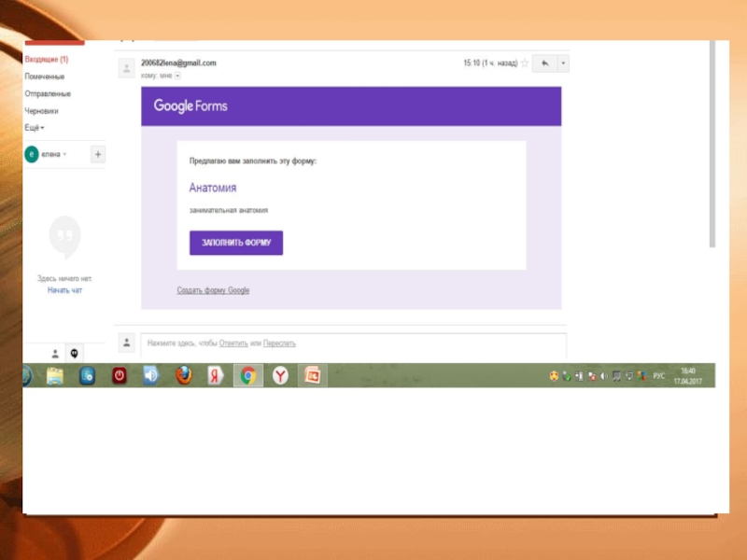Image resolution: width=747 pixels, height=560 pixels.
Task: Open File Explorer from the taskbar
Action: click(55, 376)
